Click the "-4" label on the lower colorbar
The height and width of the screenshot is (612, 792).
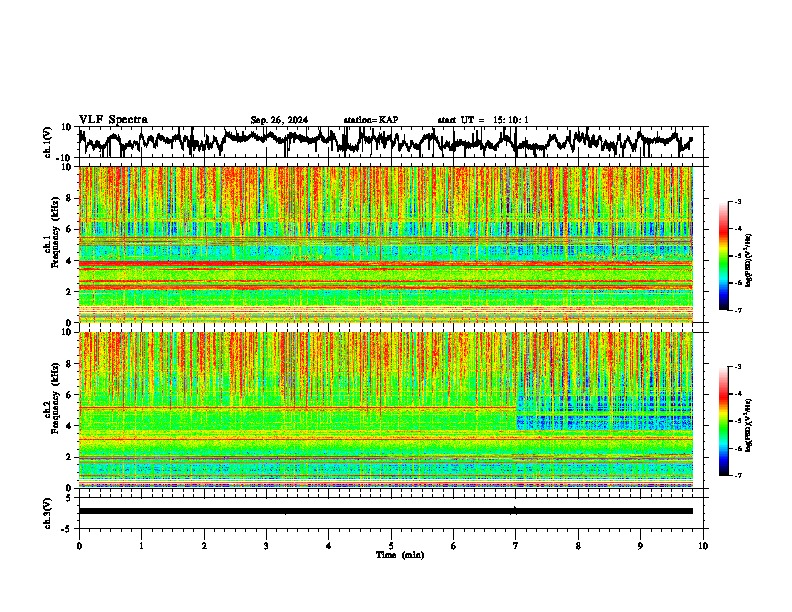tap(738, 394)
